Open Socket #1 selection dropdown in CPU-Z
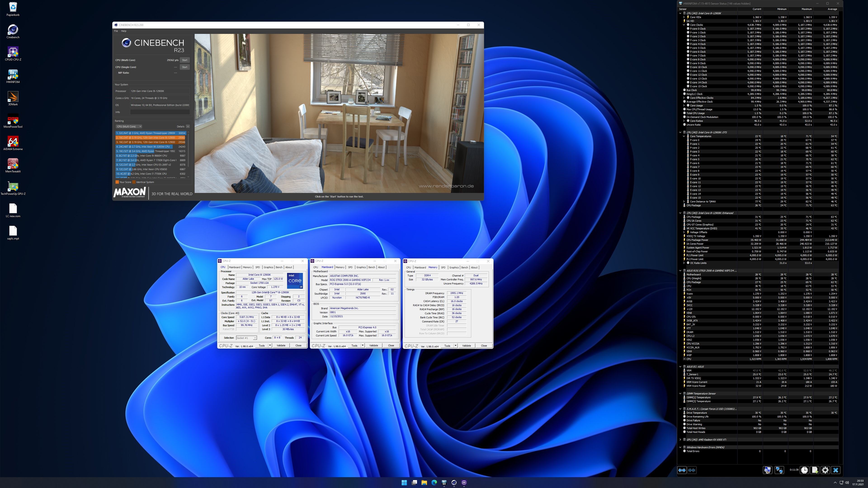868x488 pixels. (x=246, y=338)
